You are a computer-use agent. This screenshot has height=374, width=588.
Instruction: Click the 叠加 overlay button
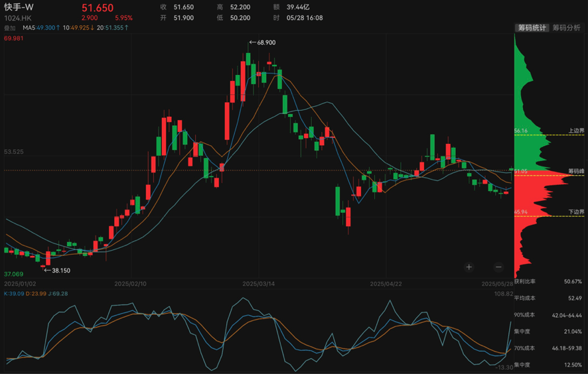10,28
